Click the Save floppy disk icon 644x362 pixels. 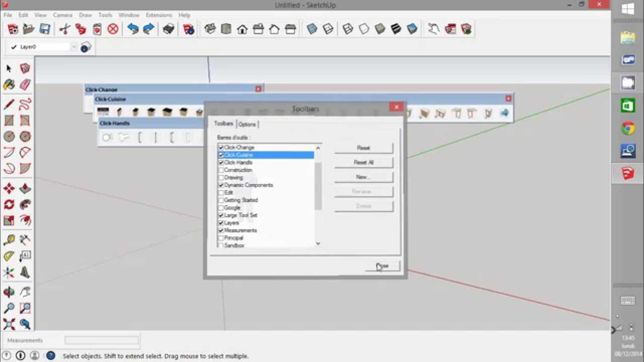45,29
